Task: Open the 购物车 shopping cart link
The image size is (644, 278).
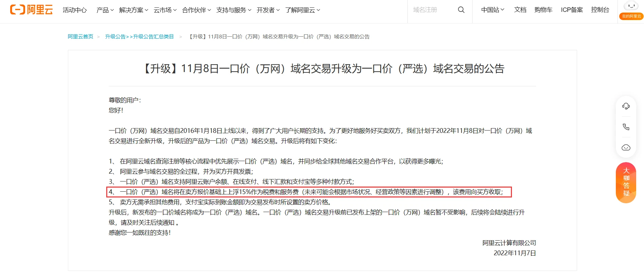Action: point(543,10)
